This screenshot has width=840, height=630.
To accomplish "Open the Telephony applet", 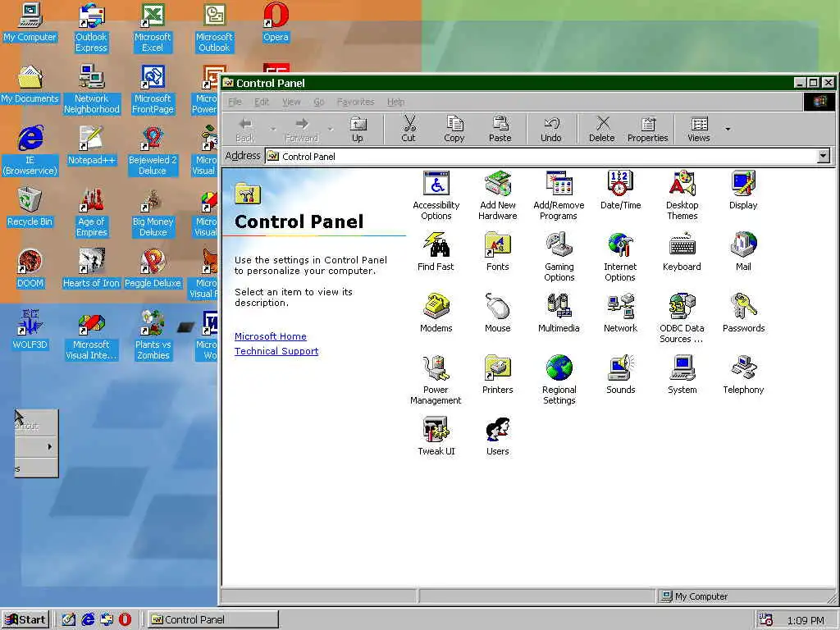I will coord(743,375).
